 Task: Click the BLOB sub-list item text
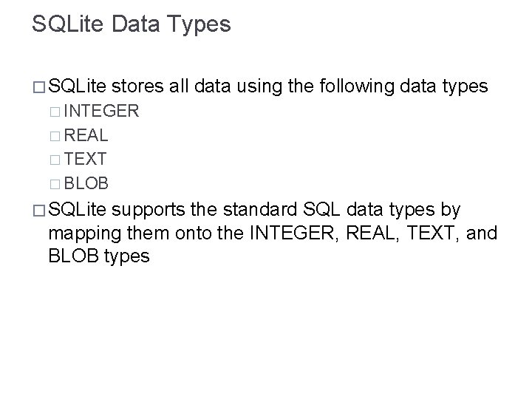click(x=86, y=183)
